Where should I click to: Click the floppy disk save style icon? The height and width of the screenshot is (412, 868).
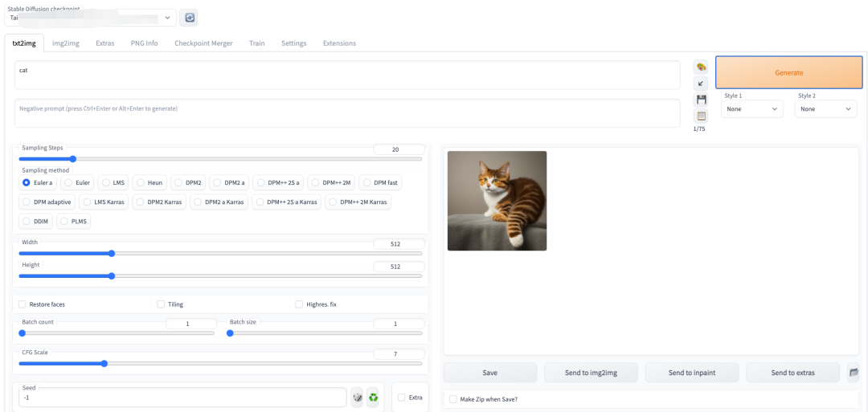[701, 100]
